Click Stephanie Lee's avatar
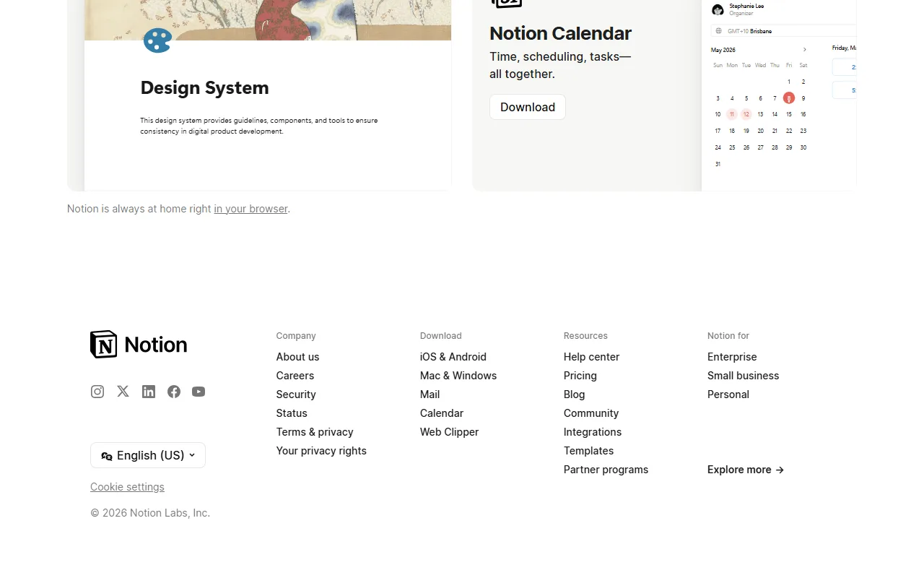The height and width of the screenshot is (578, 924). [718, 9]
